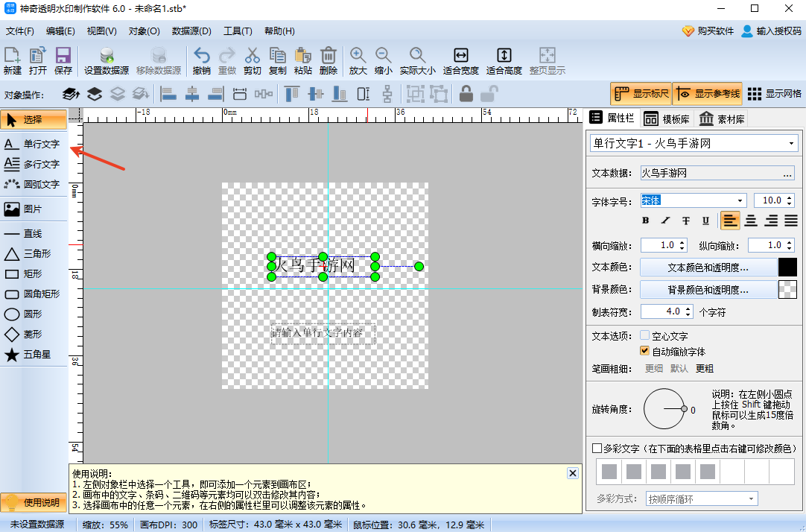Open the 文件(F) menu
This screenshot has height=532, width=806.
[x=19, y=31]
